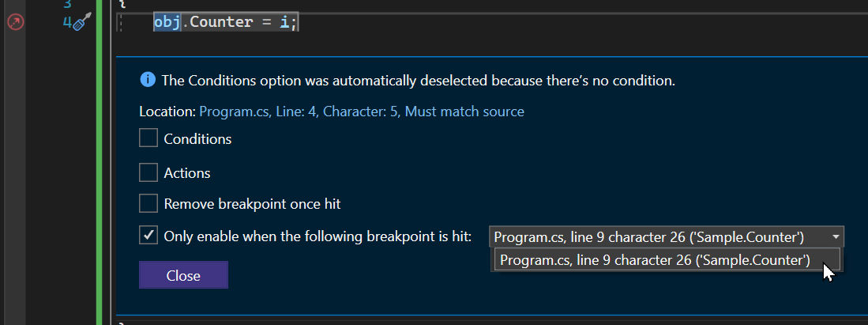
Task: Click the Location: label text
Action: [x=167, y=111]
